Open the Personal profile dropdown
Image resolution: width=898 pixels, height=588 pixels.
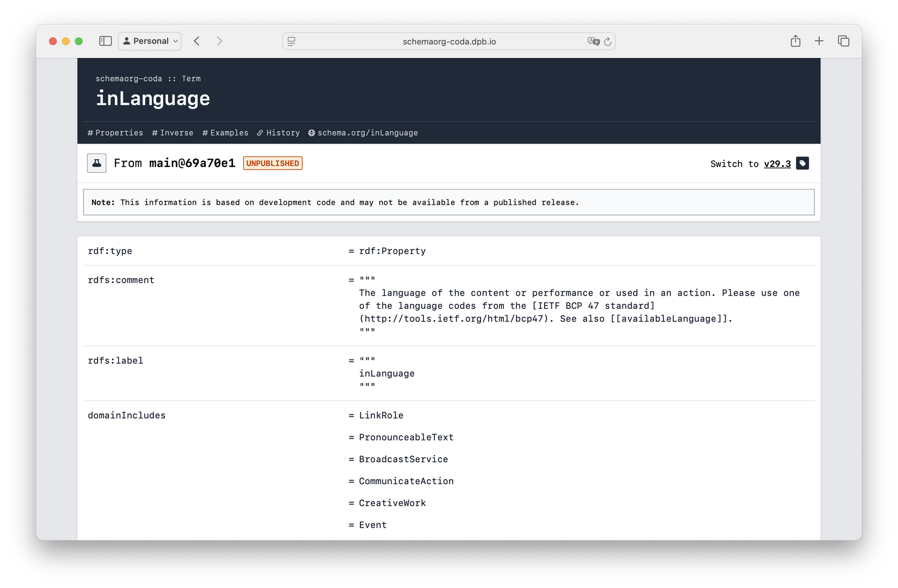tap(150, 41)
